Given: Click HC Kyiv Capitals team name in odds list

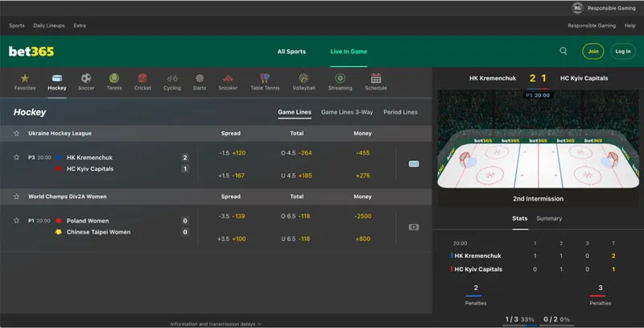Looking at the screenshot, I should pyautogui.click(x=90, y=168).
